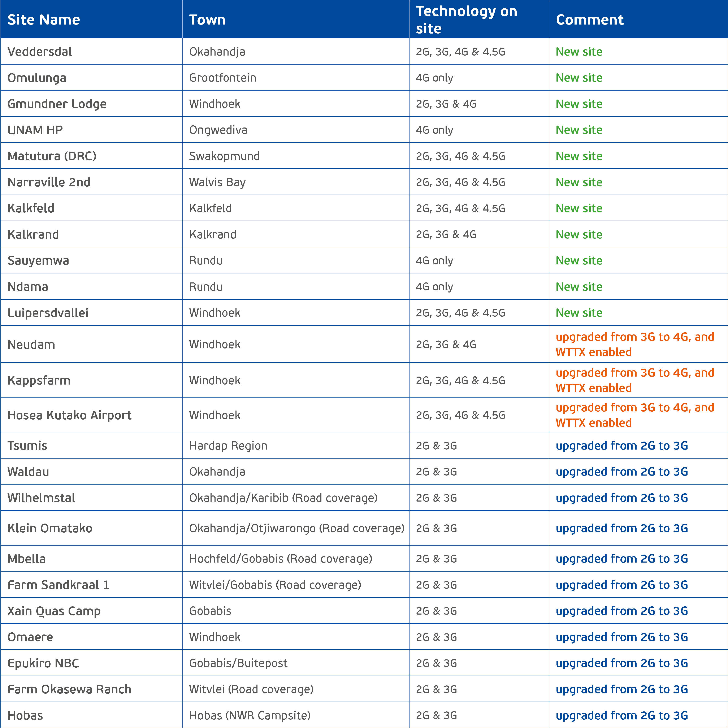The width and height of the screenshot is (728, 728).
Task: Click the Xain Quas Camp cell
Action: [x=54, y=611]
